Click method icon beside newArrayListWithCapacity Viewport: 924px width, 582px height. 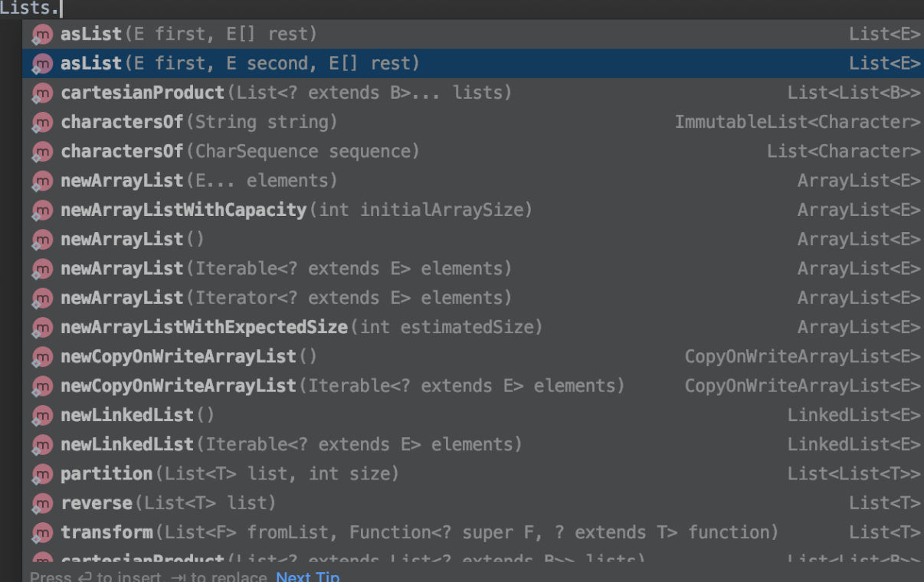pos(42,211)
